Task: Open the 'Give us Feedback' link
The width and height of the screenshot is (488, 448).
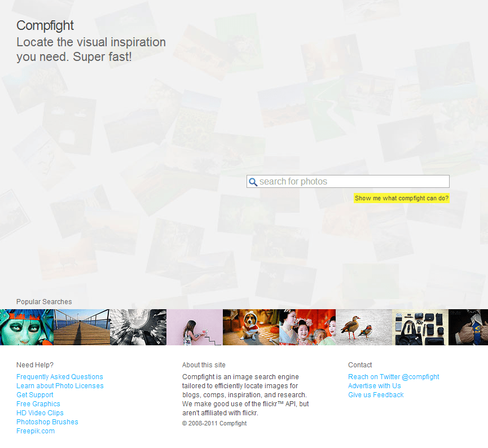Action: point(376,395)
